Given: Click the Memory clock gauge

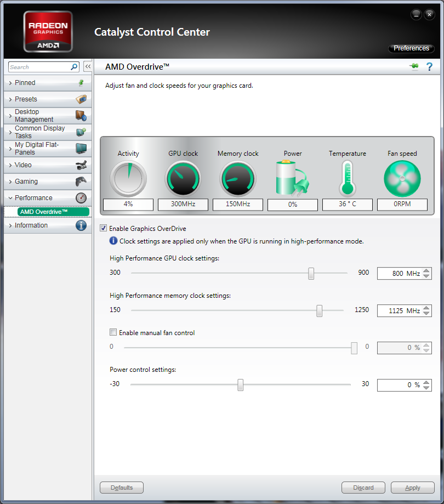Looking at the screenshot, I should [x=238, y=179].
